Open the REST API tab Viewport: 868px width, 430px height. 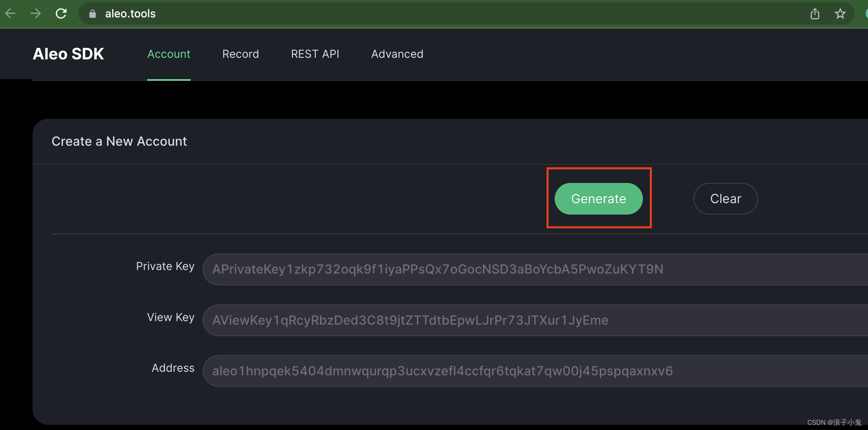(315, 54)
